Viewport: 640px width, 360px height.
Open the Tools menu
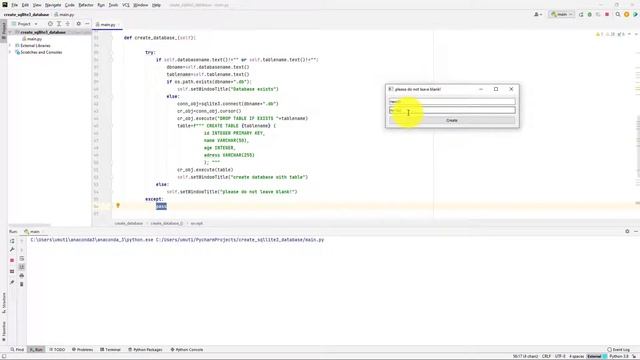[113, 5]
